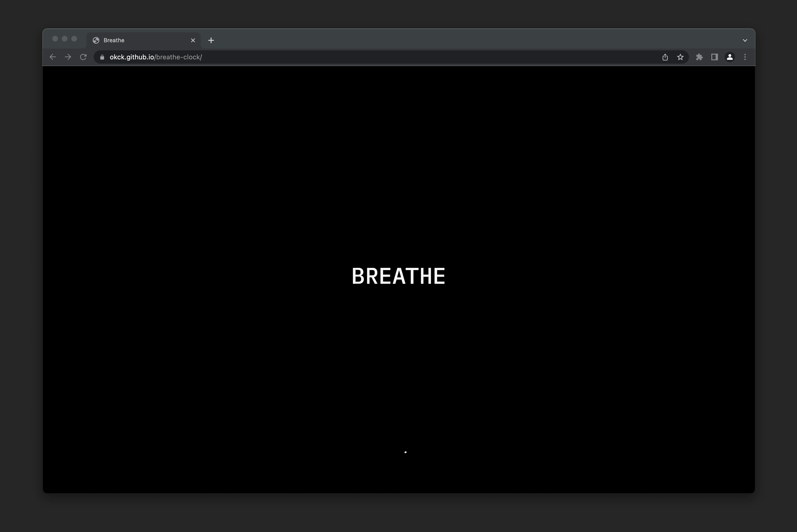Click the bookmark star icon
Image resolution: width=797 pixels, height=532 pixels.
681,57
